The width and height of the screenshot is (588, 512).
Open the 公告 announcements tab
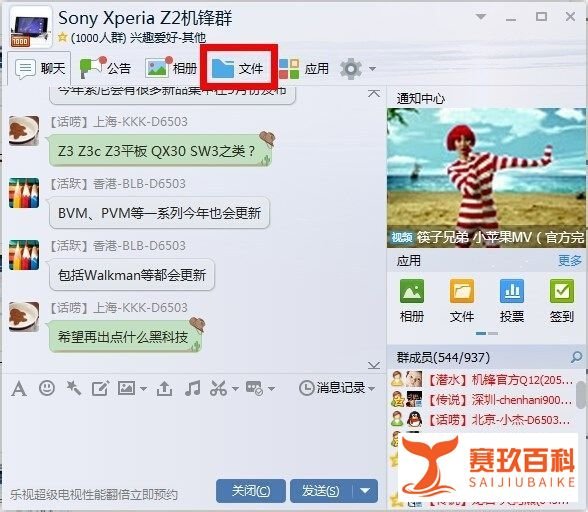tap(105, 68)
